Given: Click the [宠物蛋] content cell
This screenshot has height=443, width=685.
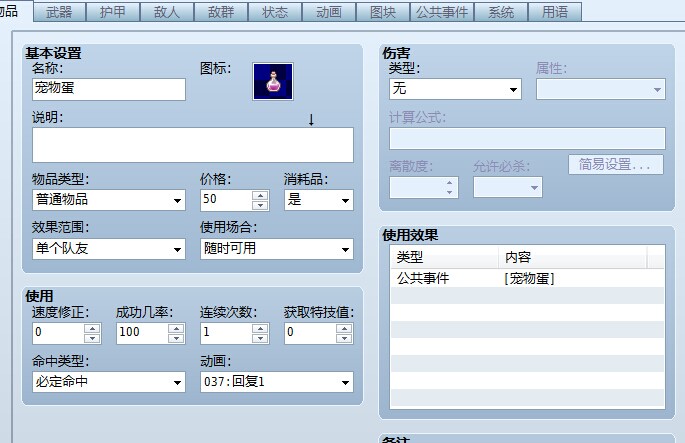Looking at the screenshot, I should [529, 278].
